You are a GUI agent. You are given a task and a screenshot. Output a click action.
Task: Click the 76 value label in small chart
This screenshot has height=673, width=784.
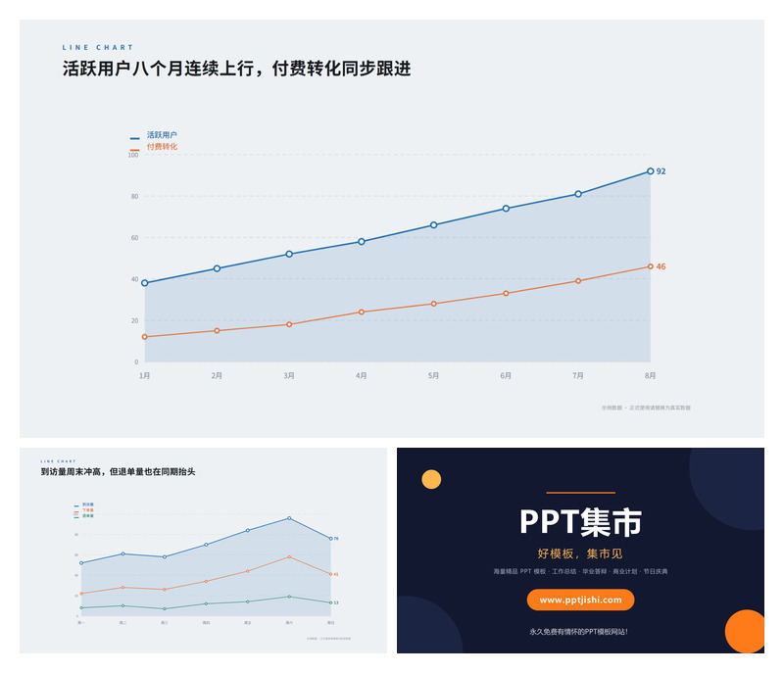click(x=336, y=539)
